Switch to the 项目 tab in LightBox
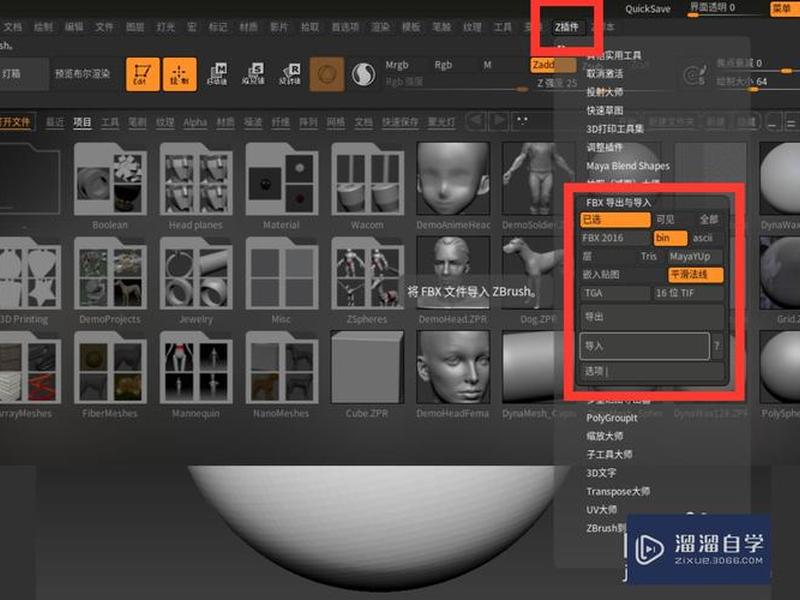Viewport: 800px width, 600px height. tap(82, 122)
